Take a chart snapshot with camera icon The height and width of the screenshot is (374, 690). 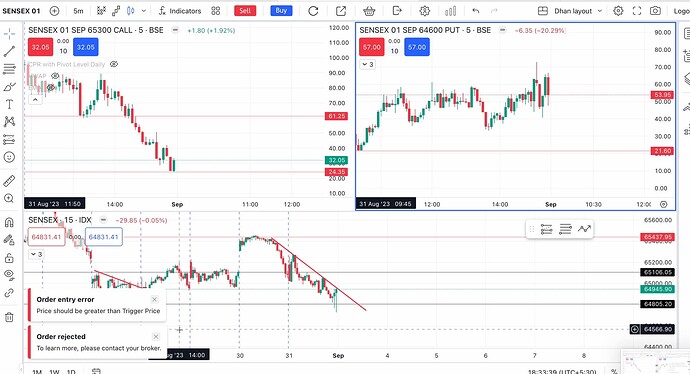point(655,11)
